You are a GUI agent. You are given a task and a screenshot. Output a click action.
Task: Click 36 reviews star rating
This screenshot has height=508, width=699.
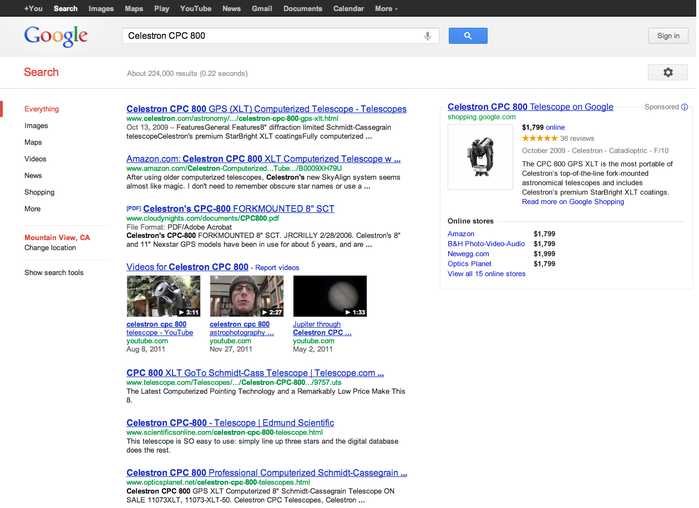point(558,139)
